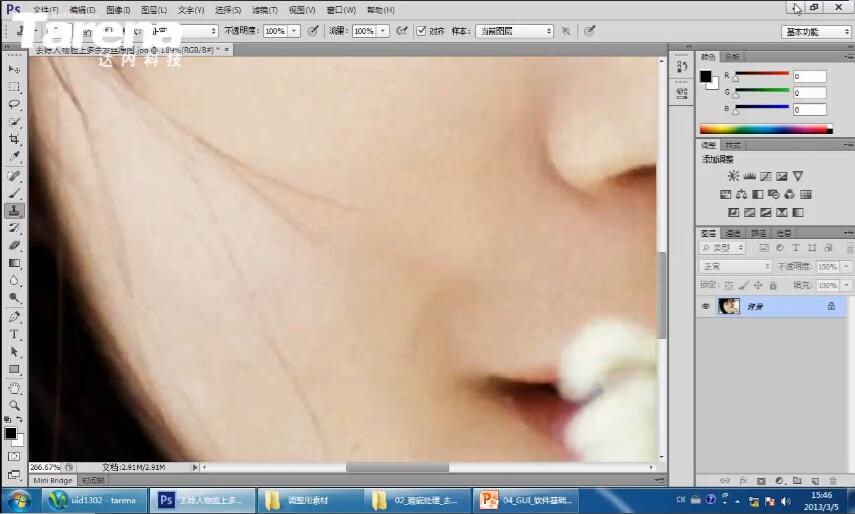Image resolution: width=855 pixels, height=514 pixels.
Task: Toggle airbrush mode in options bar
Action: (x=402, y=31)
